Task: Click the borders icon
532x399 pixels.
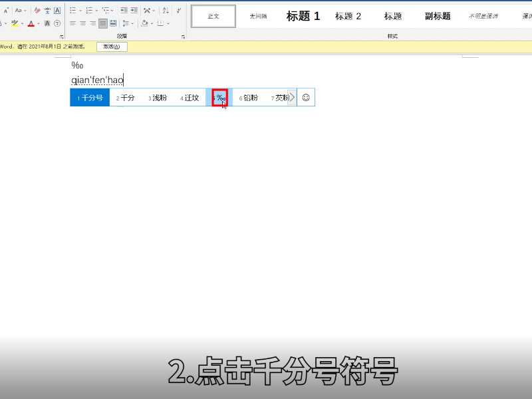Action: [x=161, y=23]
